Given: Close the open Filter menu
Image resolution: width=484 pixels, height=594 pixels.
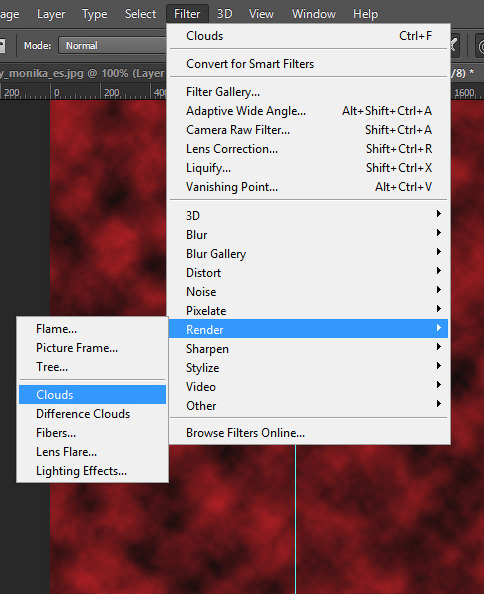Looking at the screenshot, I should 187,14.
